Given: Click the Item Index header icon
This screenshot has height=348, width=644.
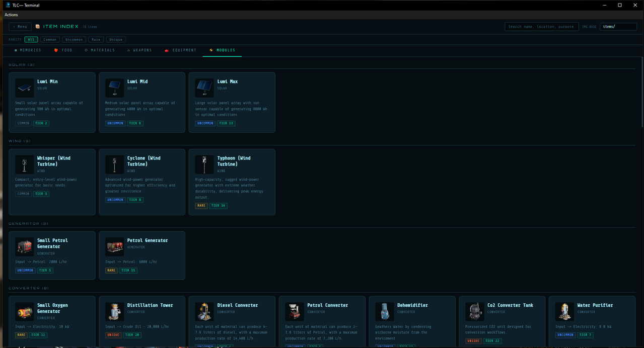Looking at the screenshot, I should pos(38,27).
